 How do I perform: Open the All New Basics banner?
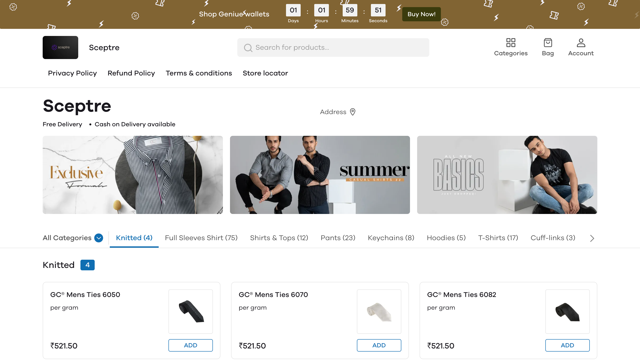click(x=507, y=175)
